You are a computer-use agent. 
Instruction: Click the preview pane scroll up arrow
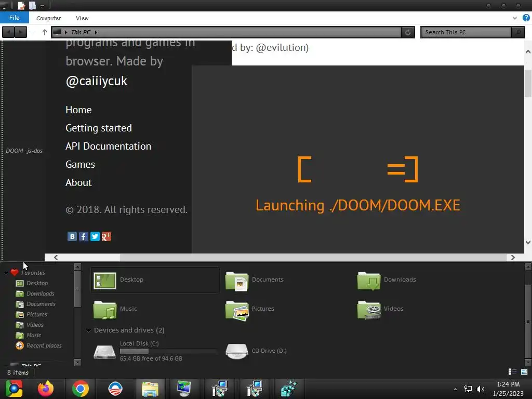pos(528,51)
